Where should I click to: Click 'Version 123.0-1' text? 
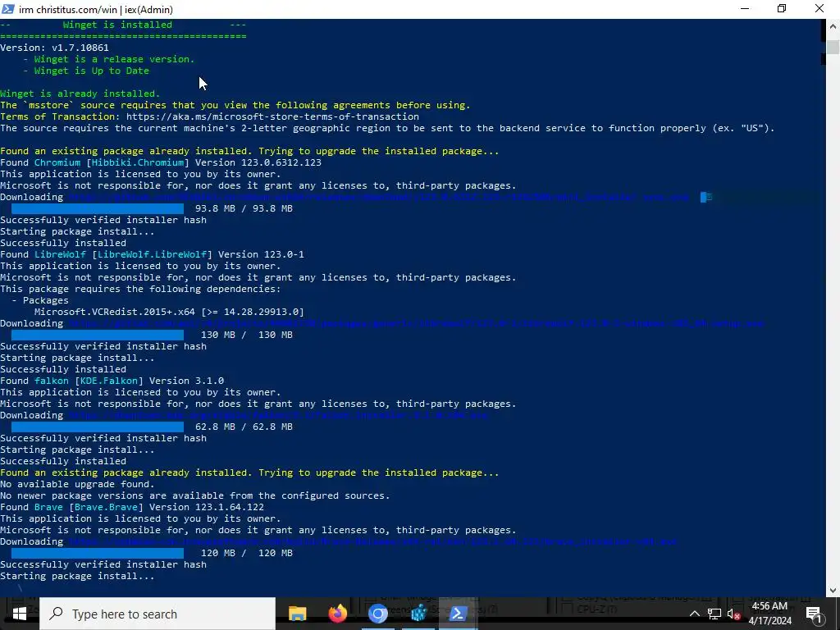[x=261, y=254]
